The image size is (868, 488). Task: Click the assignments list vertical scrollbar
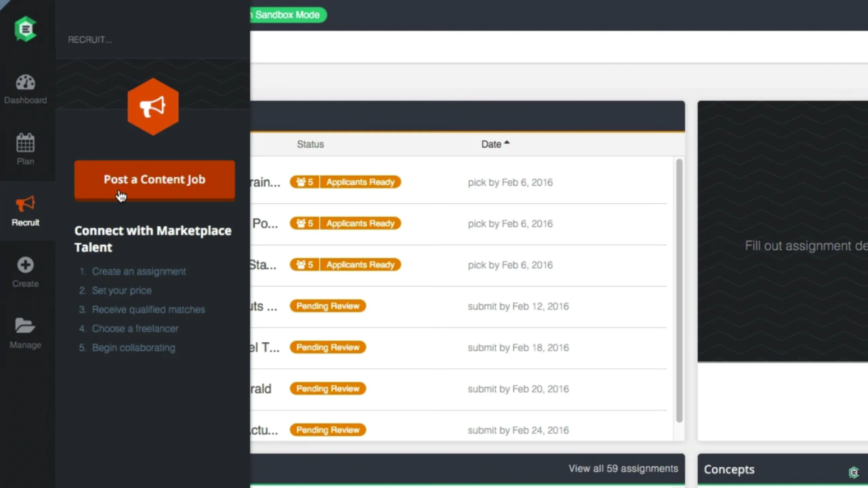click(679, 290)
